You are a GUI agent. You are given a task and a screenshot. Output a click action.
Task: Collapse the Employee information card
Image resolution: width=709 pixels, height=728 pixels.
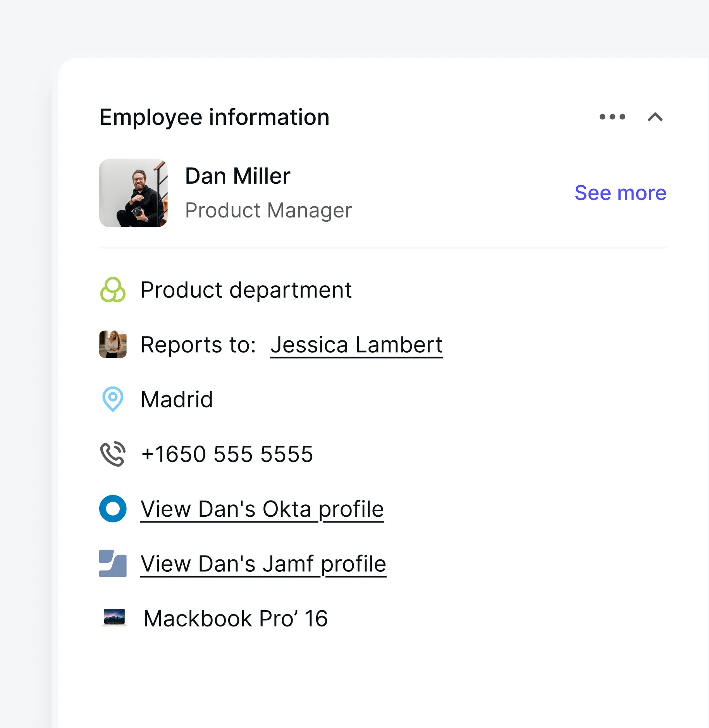655,117
